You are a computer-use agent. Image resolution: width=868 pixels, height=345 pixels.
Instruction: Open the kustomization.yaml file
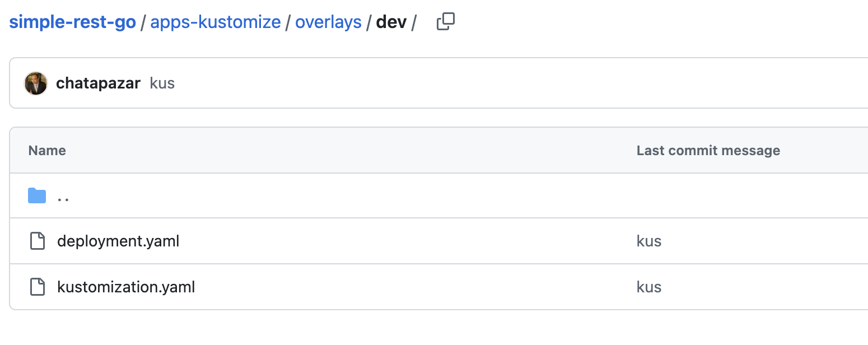click(126, 287)
